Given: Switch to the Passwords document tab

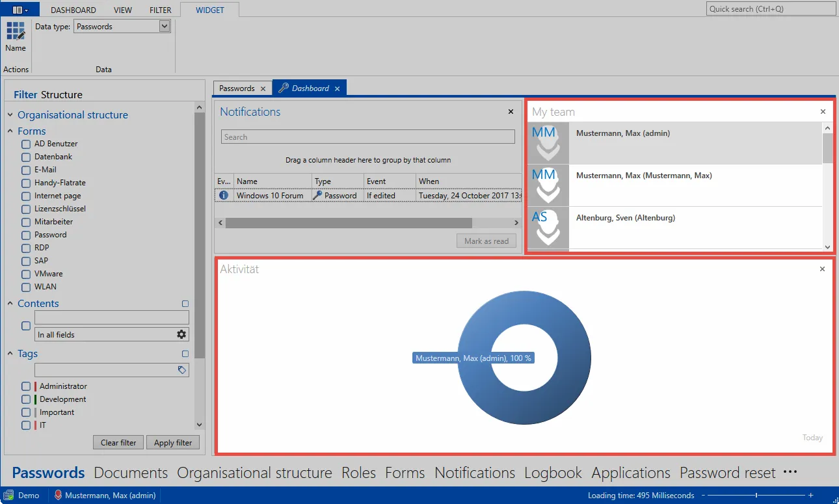Looking at the screenshot, I should click(x=237, y=88).
